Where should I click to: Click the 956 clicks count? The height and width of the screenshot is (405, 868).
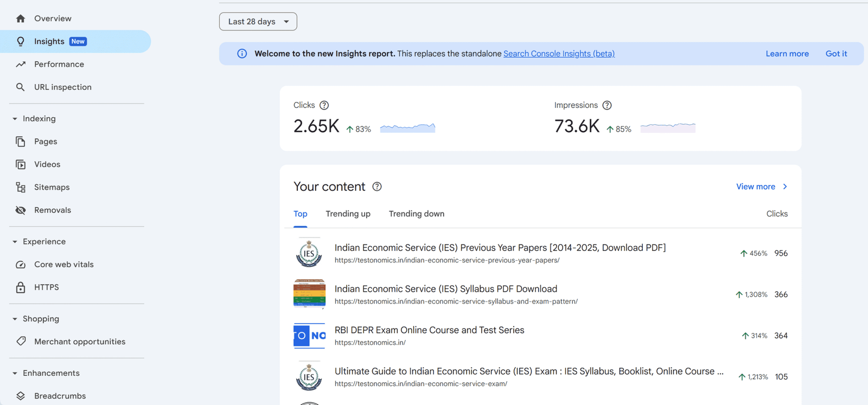coord(781,253)
